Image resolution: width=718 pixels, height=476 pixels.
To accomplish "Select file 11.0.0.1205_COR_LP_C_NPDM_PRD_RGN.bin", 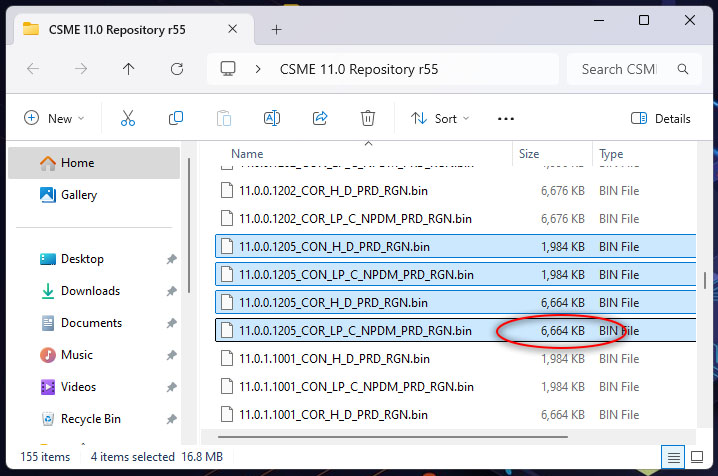I will pyautogui.click(x=456, y=330).
